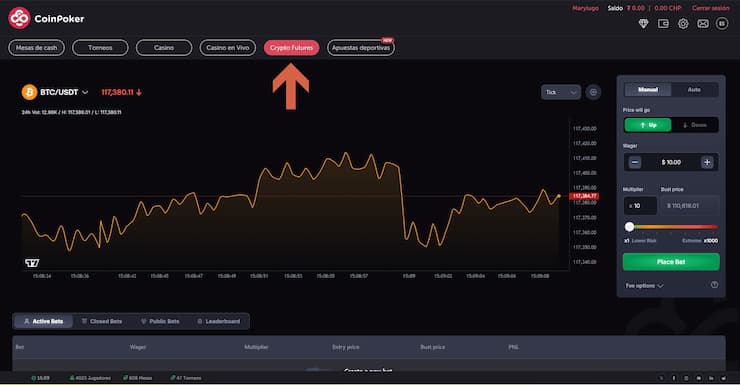Click the ES language selector icon
The image size is (740, 385).
(x=722, y=24)
